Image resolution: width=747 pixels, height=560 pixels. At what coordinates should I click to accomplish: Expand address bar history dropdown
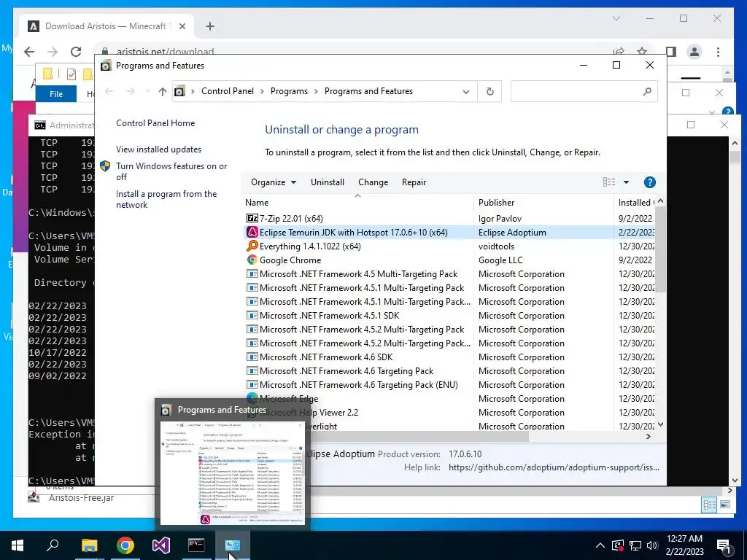(x=466, y=91)
